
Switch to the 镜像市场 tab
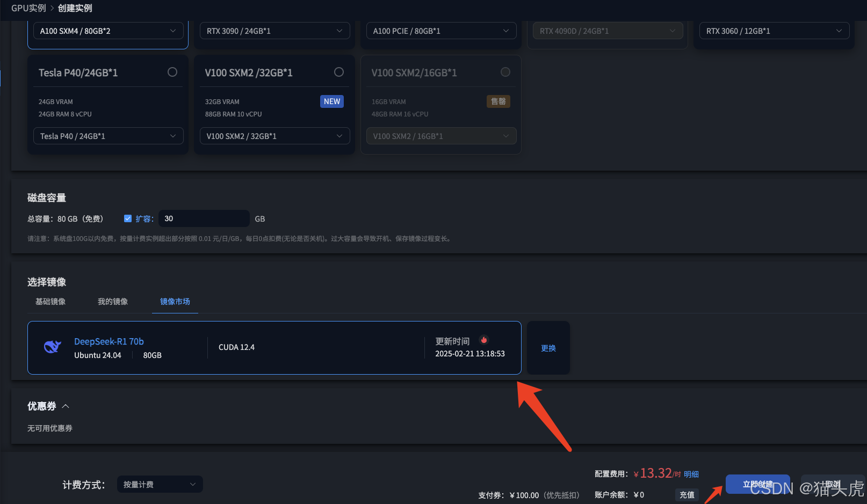click(175, 302)
